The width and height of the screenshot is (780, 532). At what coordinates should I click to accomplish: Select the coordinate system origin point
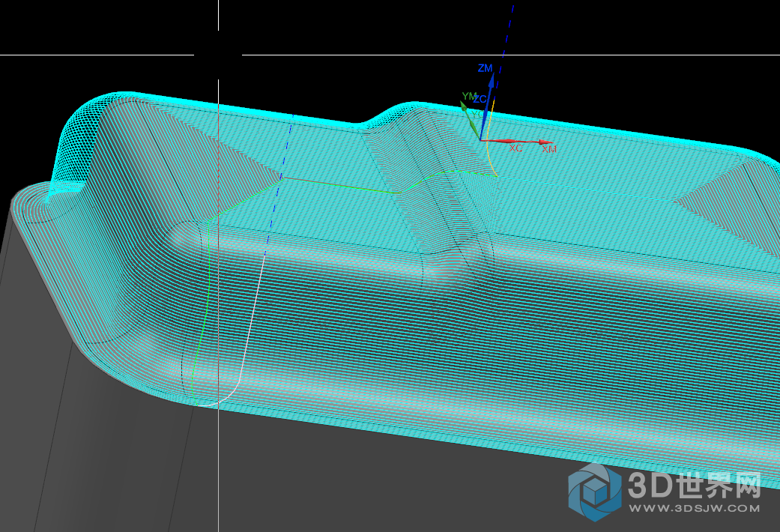[481, 140]
